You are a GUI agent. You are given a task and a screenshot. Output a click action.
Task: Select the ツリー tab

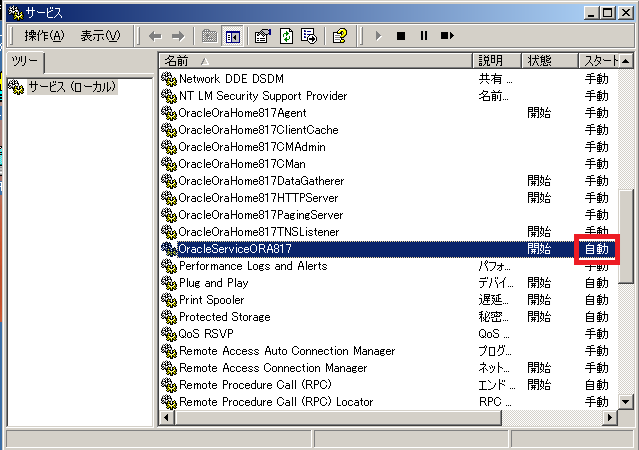point(25,62)
